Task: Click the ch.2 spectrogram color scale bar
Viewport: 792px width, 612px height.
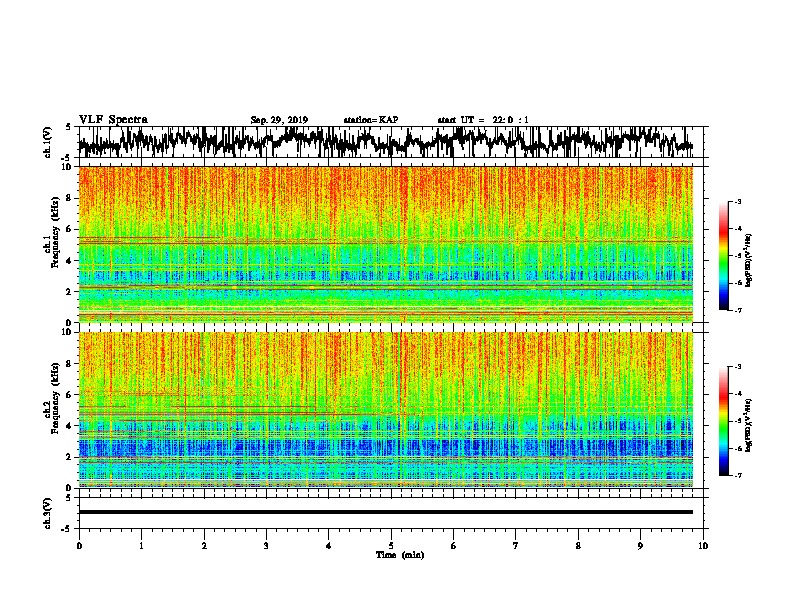Action: pyautogui.click(x=723, y=421)
